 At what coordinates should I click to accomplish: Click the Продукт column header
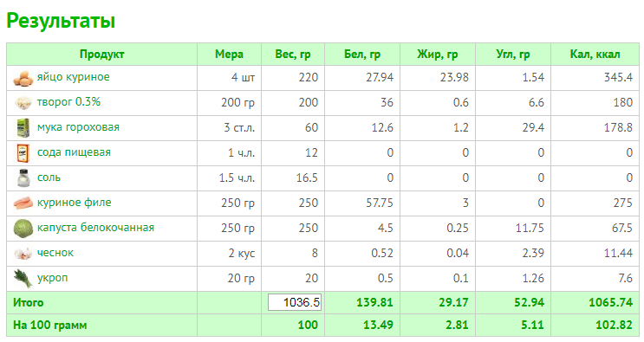pyautogui.click(x=102, y=55)
